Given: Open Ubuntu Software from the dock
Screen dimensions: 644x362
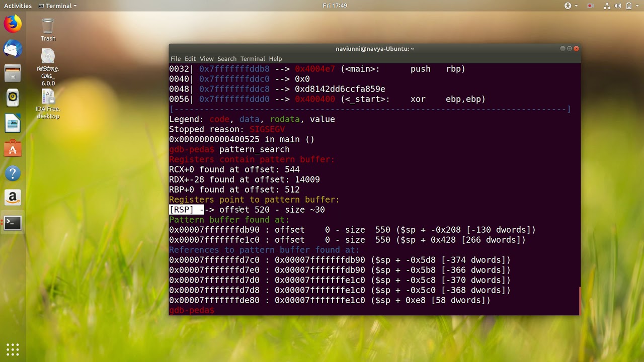Looking at the screenshot, I should [13, 148].
